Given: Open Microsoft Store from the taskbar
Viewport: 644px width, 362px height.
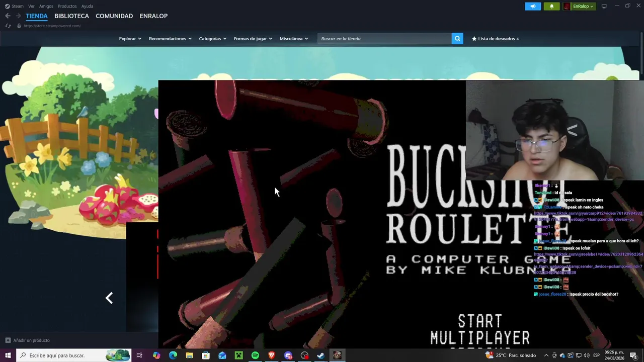Looking at the screenshot, I should [206, 355].
